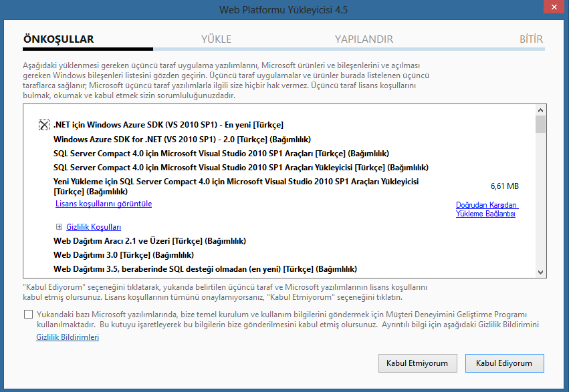
Task: Select 'Web Dağıtımı 3.0 [Türkçe]' row
Action: point(124,255)
